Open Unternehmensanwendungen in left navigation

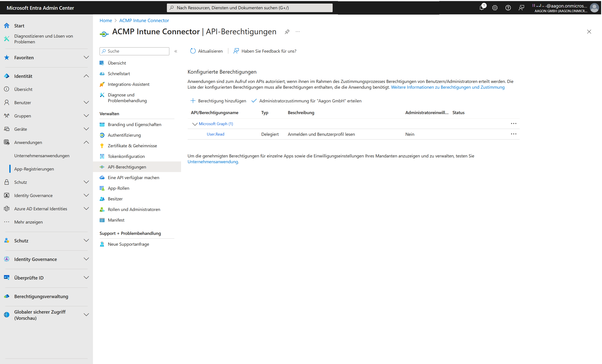pos(42,156)
